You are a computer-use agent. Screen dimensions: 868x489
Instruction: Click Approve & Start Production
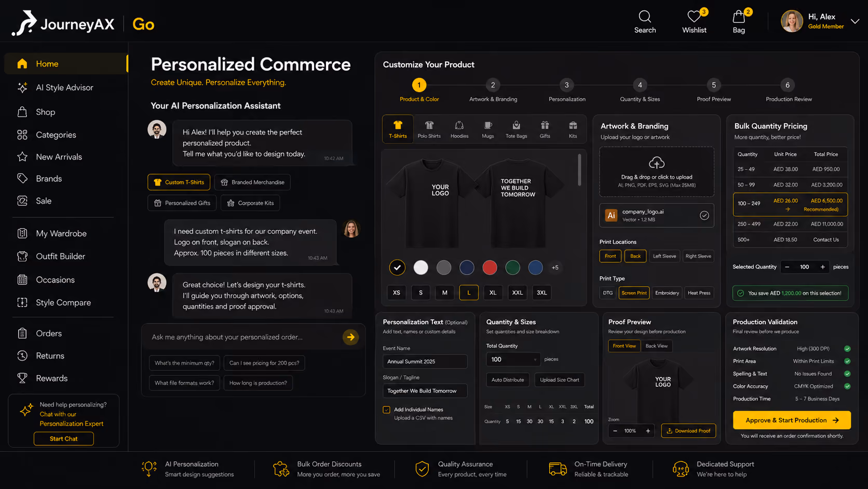pos(792,420)
